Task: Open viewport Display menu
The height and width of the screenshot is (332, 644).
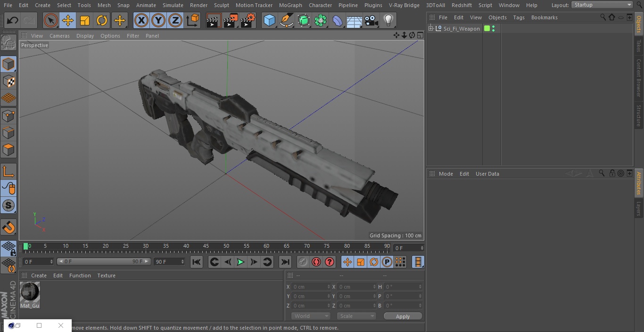Action: pos(85,36)
